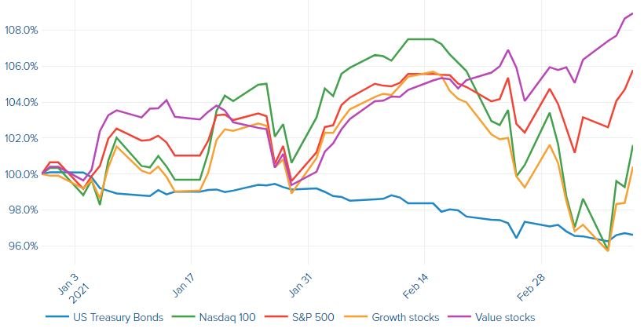
Task: Select the Feb 14 date label
Action: coord(416,277)
